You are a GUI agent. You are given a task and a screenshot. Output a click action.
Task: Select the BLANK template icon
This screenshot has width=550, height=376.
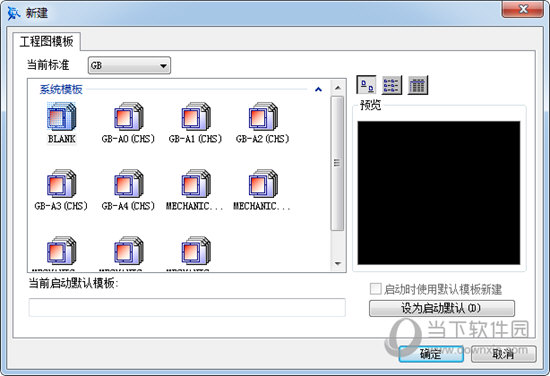pos(61,116)
